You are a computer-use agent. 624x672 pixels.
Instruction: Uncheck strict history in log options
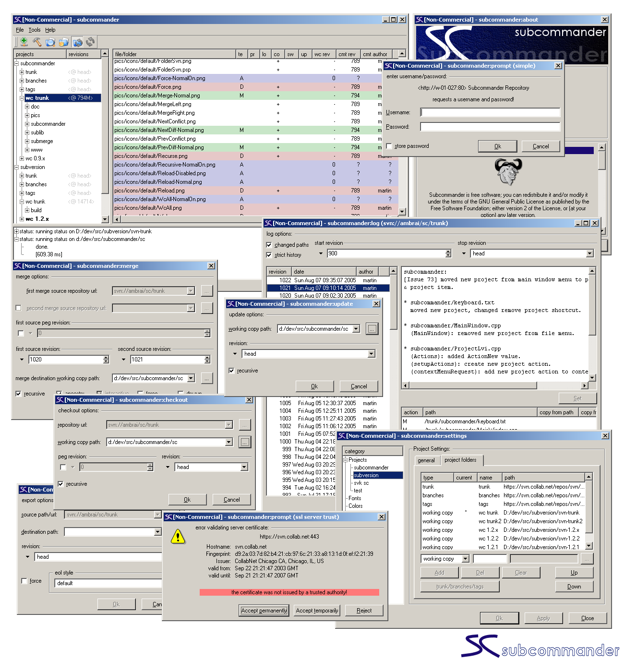point(269,255)
